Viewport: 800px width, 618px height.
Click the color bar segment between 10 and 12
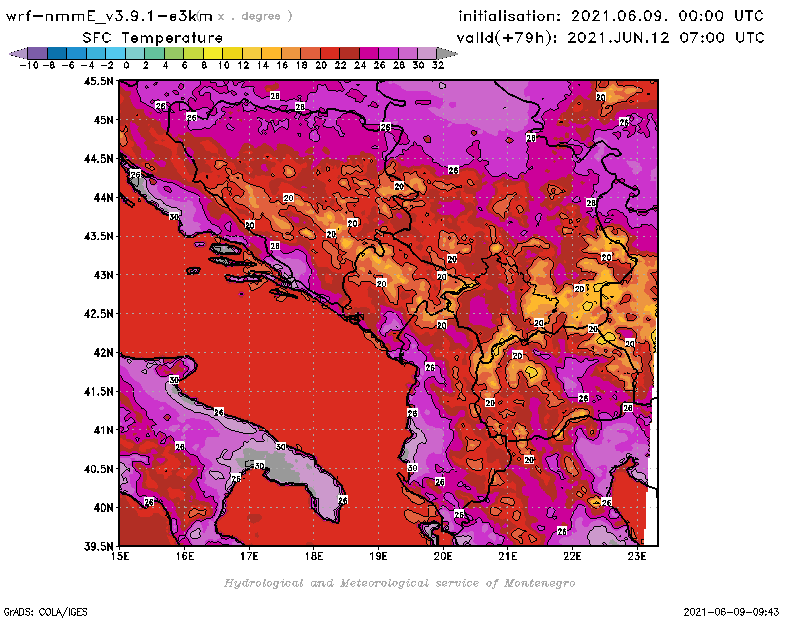coord(233,53)
